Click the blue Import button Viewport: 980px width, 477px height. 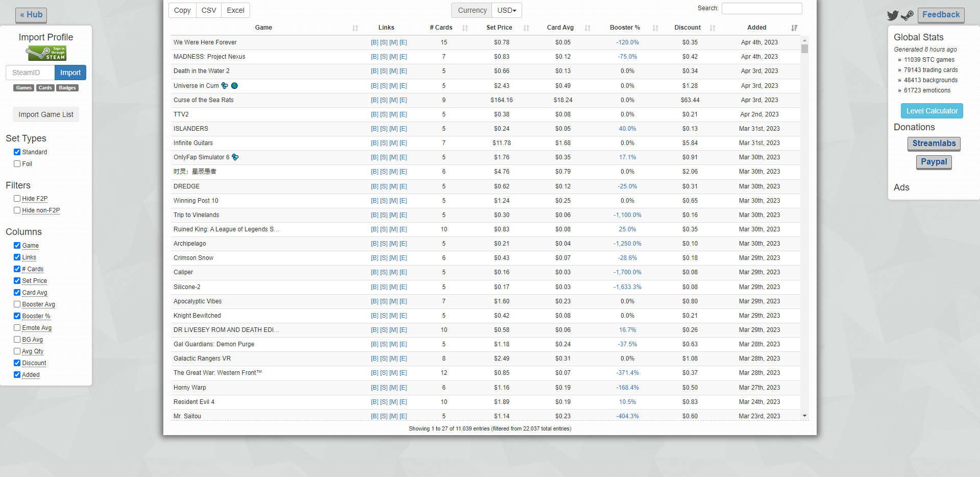pyautogui.click(x=70, y=73)
